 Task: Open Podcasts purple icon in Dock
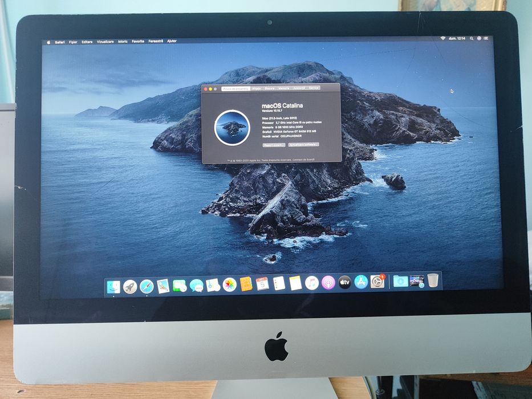point(328,282)
